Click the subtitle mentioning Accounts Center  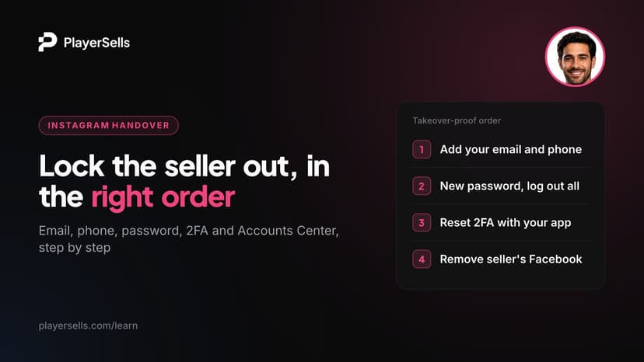click(x=189, y=238)
